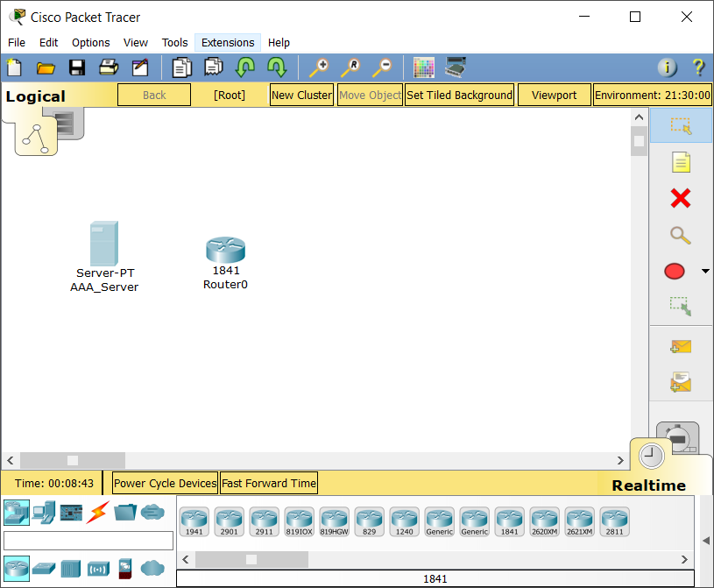Select Connections lightning bolt category
714x588 pixels.
click(x=98, y=513)
